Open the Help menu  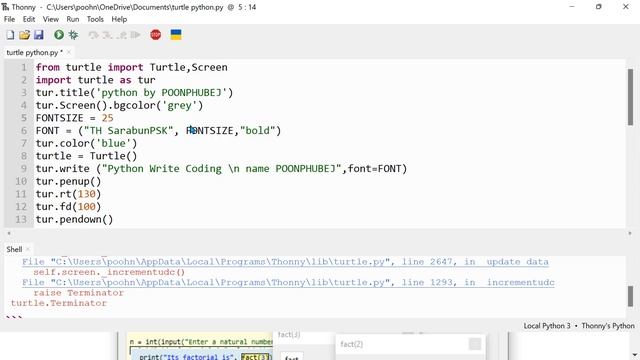pyautogui.click(x=119, y=19)
